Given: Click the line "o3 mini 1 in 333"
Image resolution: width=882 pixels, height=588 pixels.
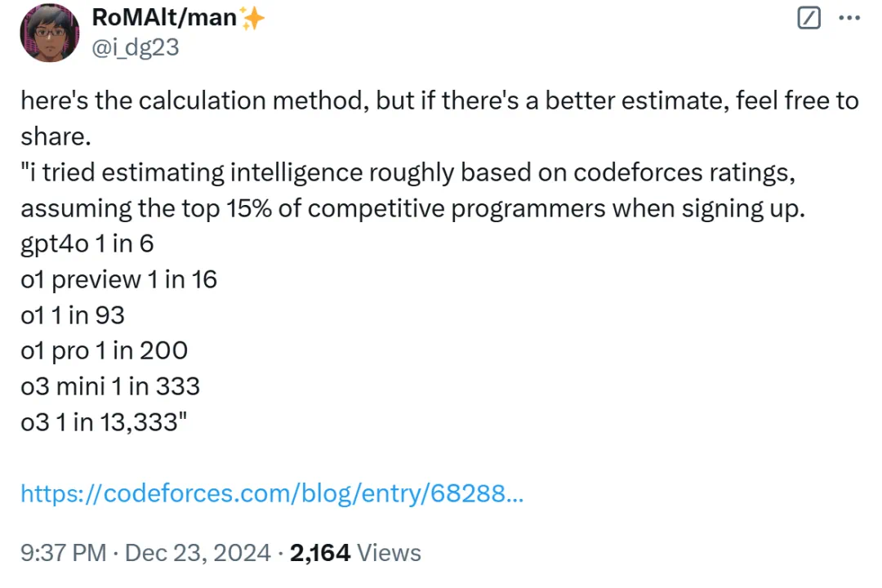Looking at the screenshot, I should coord(110,386).
